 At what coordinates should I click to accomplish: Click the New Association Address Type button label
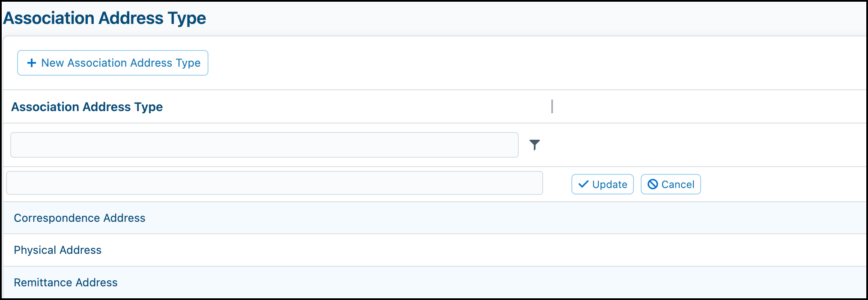121,63
